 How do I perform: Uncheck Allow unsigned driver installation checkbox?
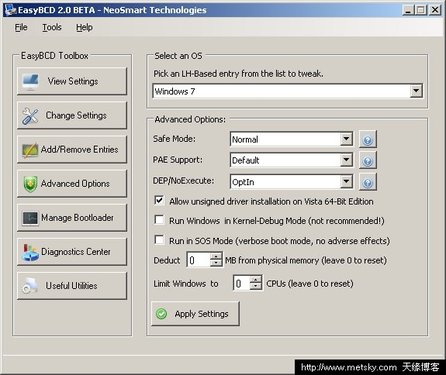(x=159, y=201)
